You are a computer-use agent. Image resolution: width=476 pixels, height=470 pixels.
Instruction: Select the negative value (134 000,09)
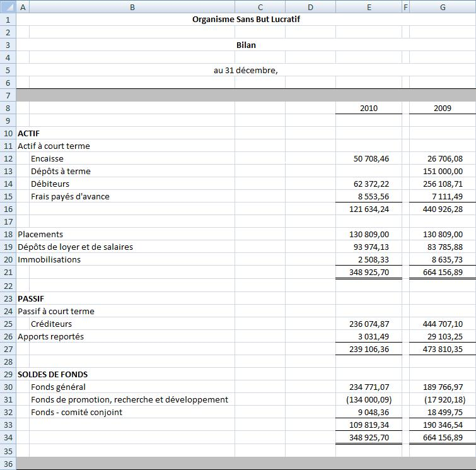[369, 399]
